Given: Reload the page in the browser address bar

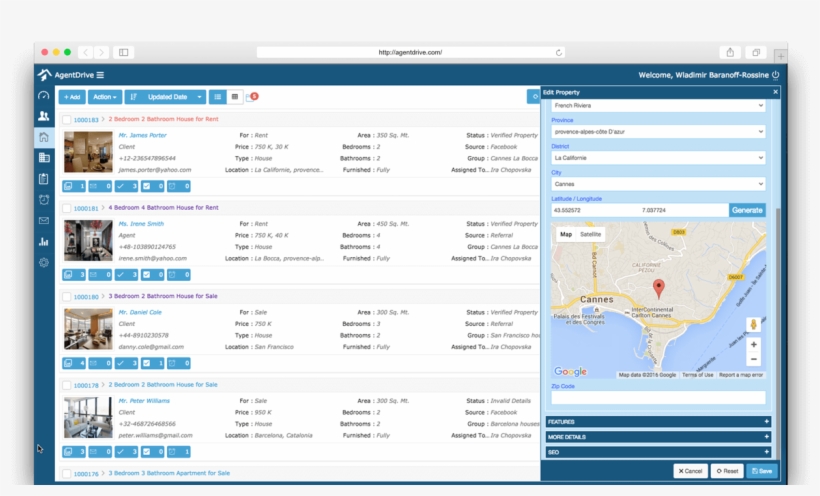Looking at the screenshot, I should [559, 52].
